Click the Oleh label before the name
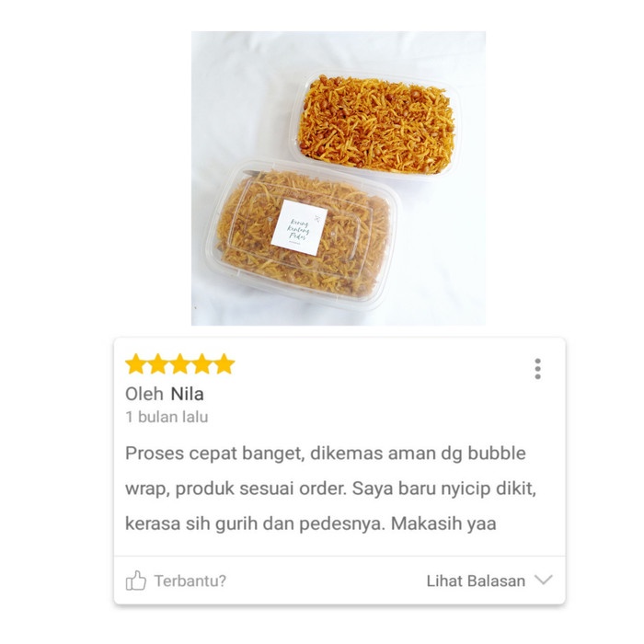Viewport: 644px width, 644px height. click(x=144, y=394)
